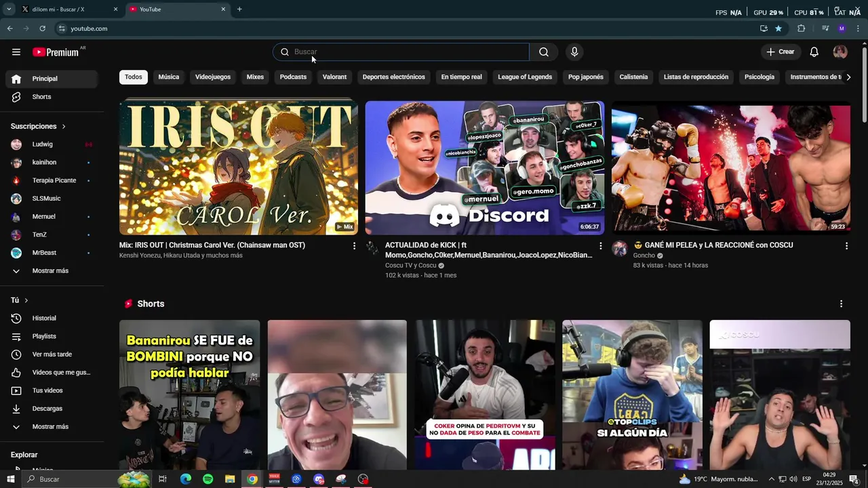Open the kainihon subscription channel
Viewport: 868px width, 488px height.
(52, 163)
